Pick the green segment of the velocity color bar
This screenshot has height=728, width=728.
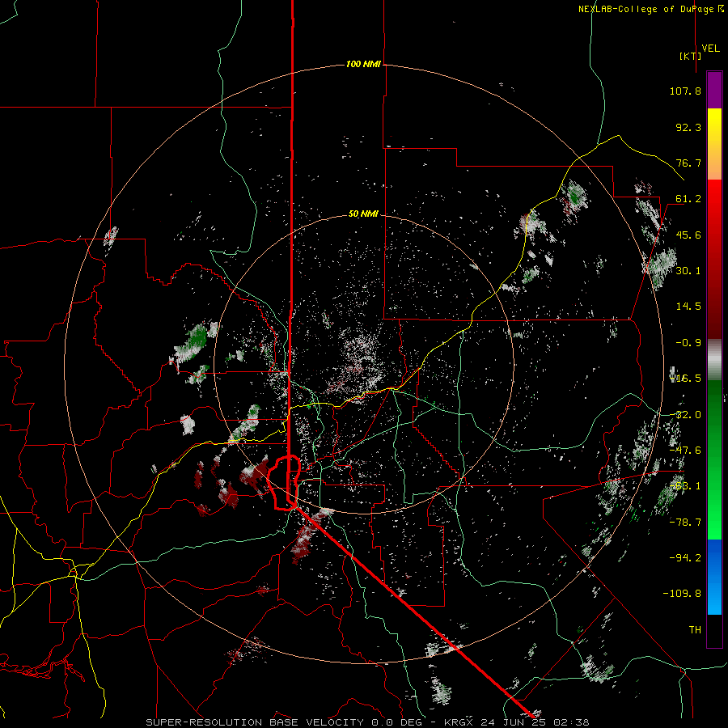click(x=714, y=459)
